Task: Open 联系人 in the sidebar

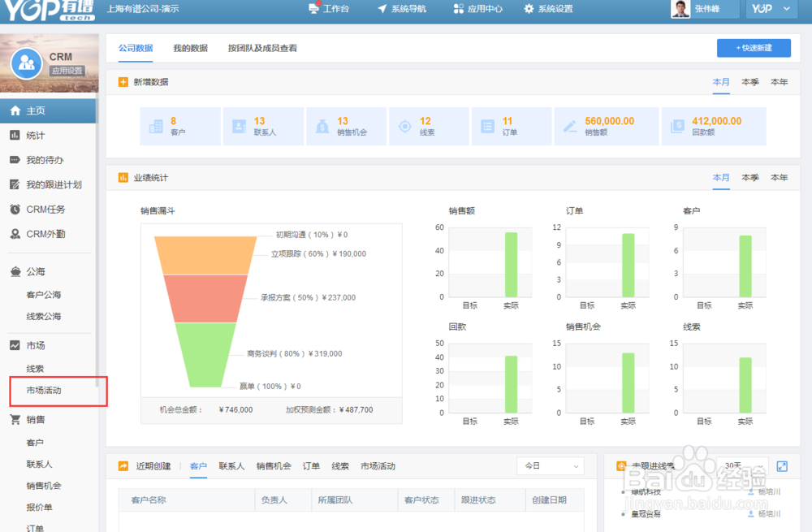Action: click(x=39, y=464)
